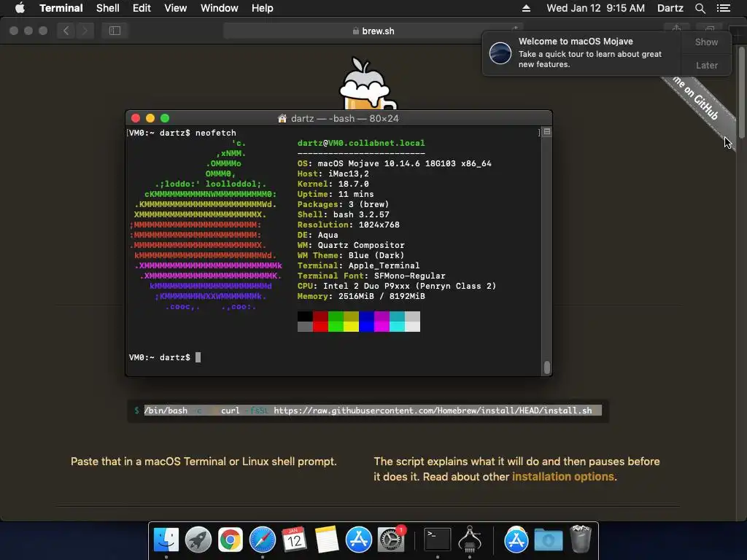Open the blue App Store icon beside Notes
This screenshot has height=560, width=747.
click(x=358, y=540)
